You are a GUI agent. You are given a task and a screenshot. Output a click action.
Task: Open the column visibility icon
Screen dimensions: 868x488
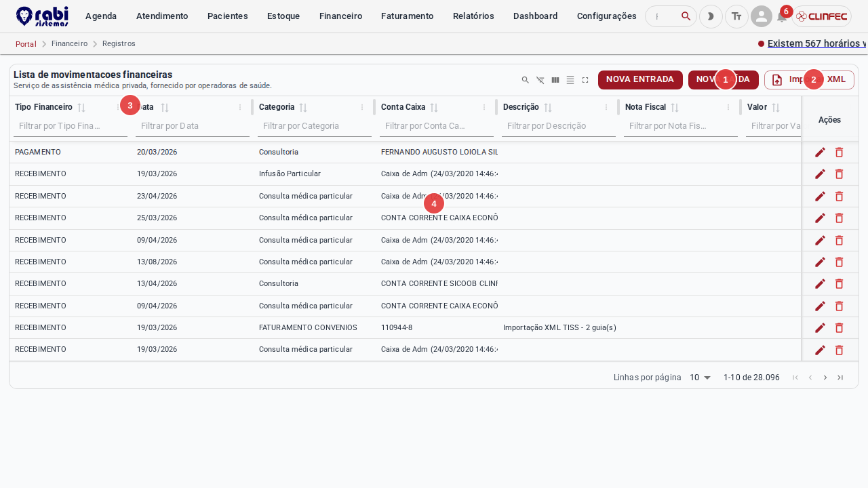(x=555, y=80)
